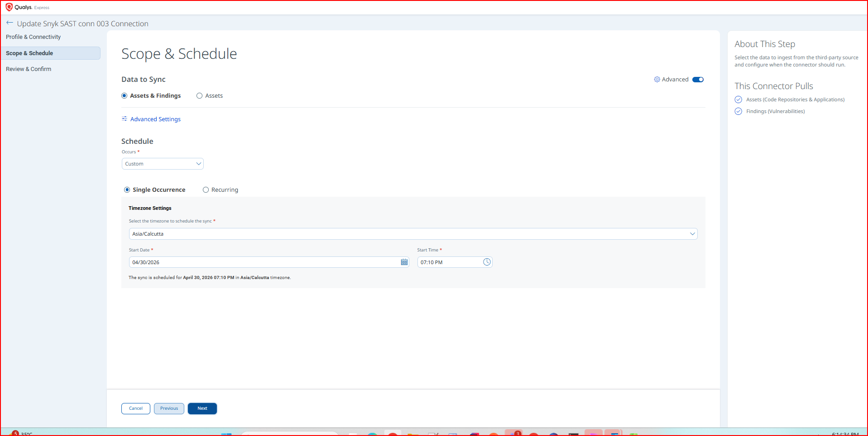Open the Start Date calendar picker icon
868x436 pixels.
coord(404,262)
